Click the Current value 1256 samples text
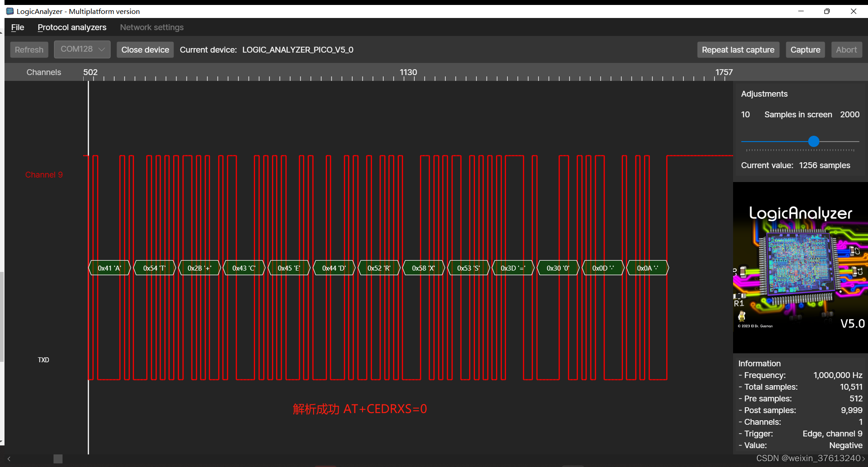Screen dimensions: 868x467 click(796, 165)
